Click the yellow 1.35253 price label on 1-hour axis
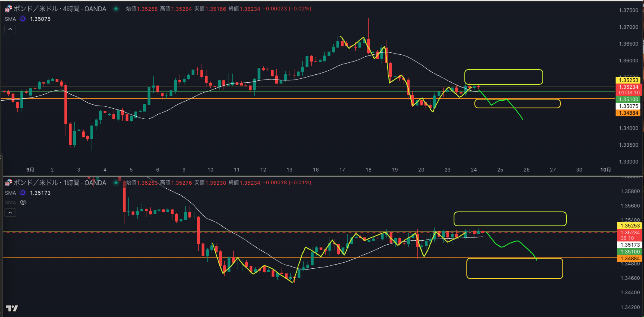The width and height of the screenshot is (644, 317). (x=630, y=226)
